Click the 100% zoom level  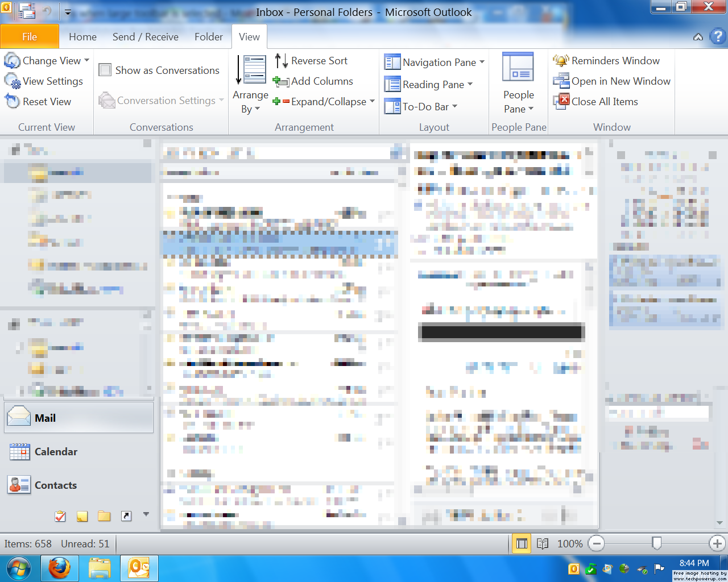coord(570,544)
